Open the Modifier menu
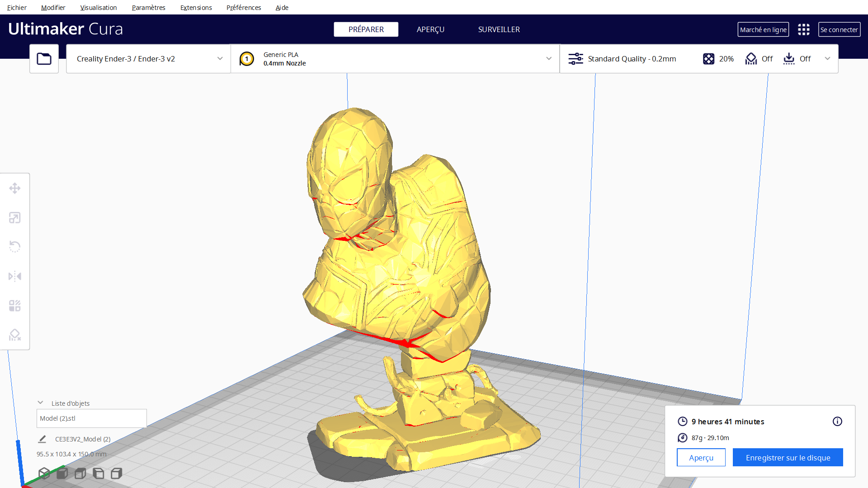This screenshot has width=868, height=488. coord(53,7)
